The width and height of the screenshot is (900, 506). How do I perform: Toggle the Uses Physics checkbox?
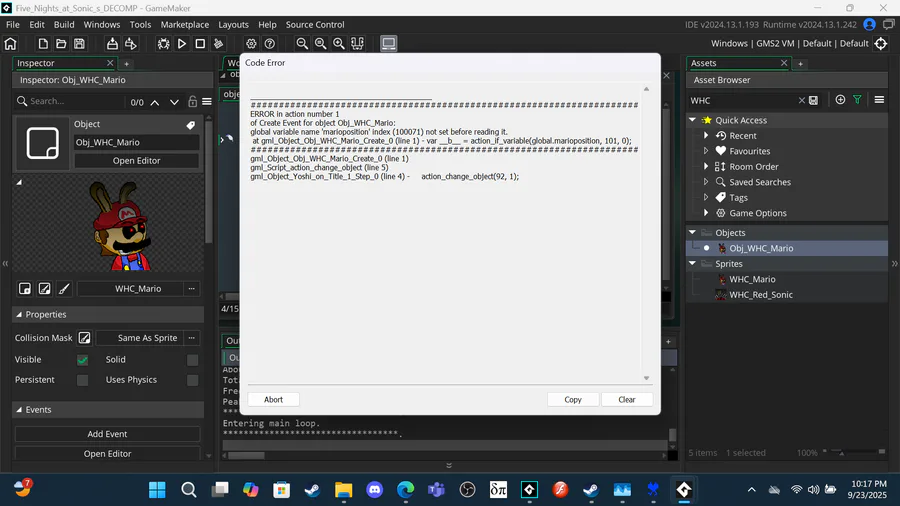tap(192, 380)
